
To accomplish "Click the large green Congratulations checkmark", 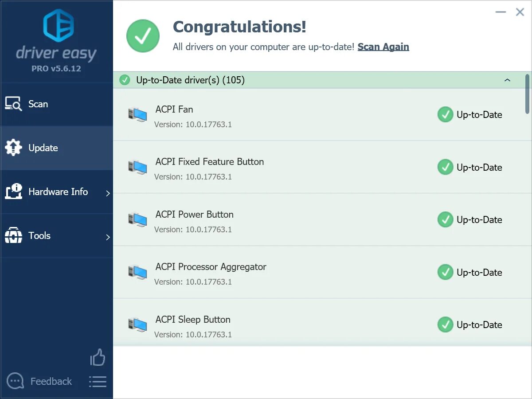I will coord(143,36).
